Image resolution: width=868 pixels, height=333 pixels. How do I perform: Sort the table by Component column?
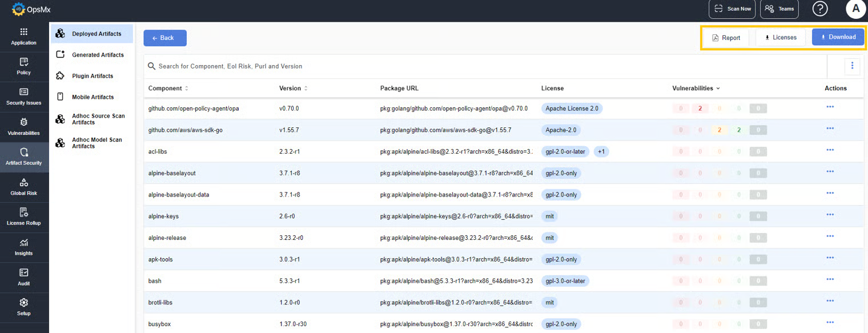pyautogui.click(x=186, y=89)
